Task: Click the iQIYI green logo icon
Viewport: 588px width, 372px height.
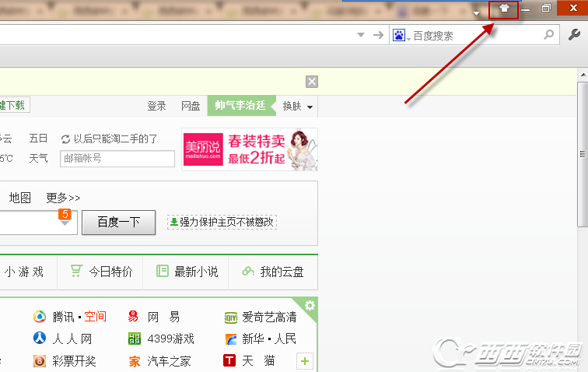Action: coord(231,318)
